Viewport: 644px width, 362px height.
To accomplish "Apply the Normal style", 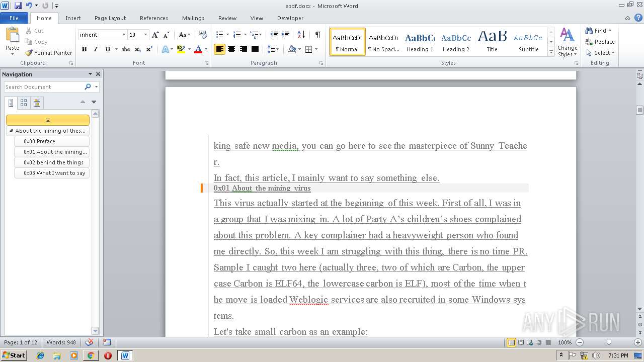I will click(347, 42).
